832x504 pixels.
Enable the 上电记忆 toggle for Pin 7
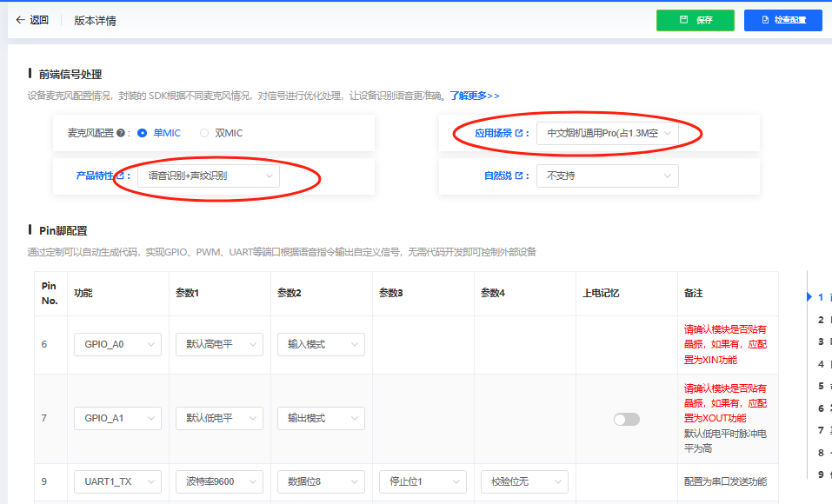click(625, 418)
